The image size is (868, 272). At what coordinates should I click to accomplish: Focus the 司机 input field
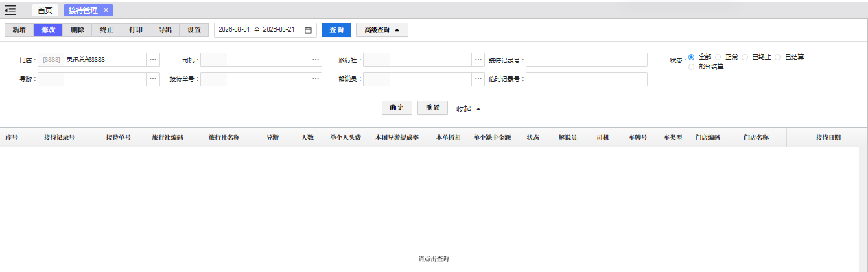[255, 60]
